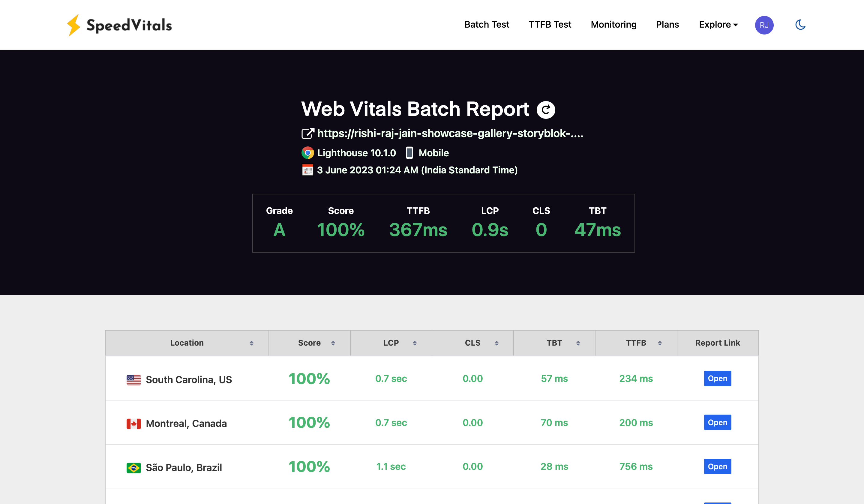864x504 pixels.
Task: Click the calendar date icon
Action: click(x=307, y=170)
